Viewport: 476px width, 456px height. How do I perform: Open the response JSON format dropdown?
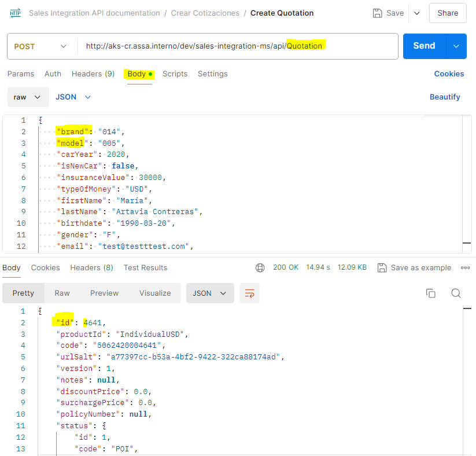click(x=210, y=293)
